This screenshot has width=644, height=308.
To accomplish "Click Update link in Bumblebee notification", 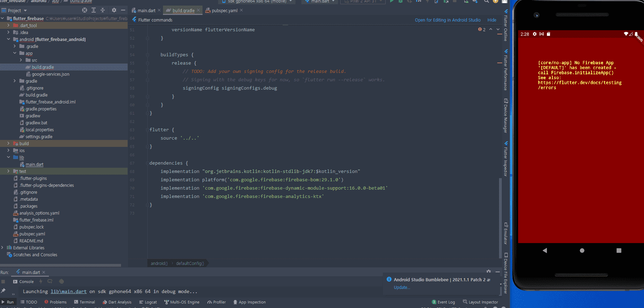I will coord(402,287).
